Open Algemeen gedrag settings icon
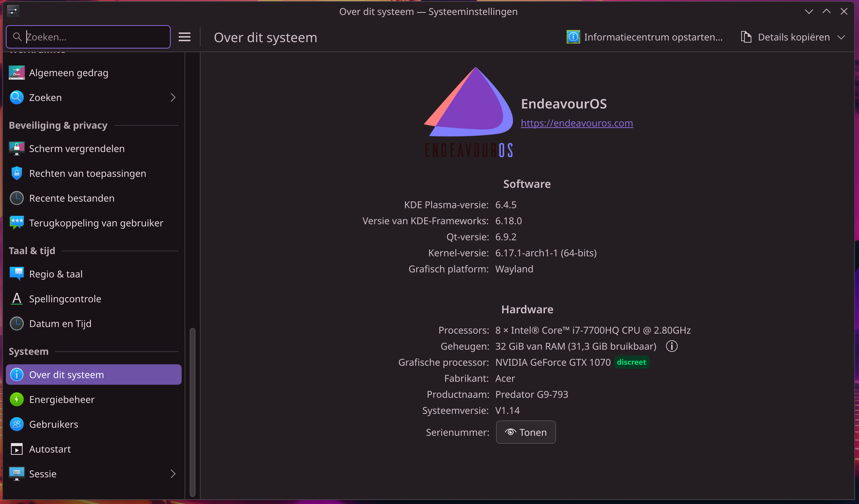 pyautogui.click(x=17, y=73)
